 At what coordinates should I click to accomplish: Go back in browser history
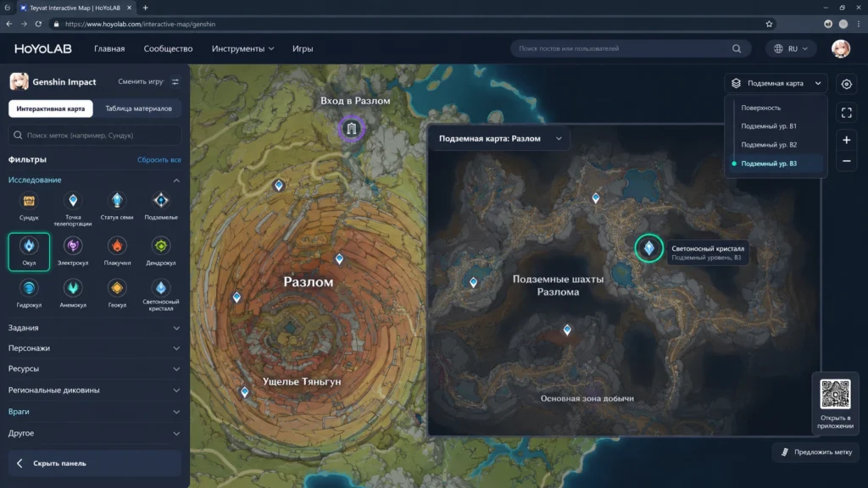(x=8, y=24)
